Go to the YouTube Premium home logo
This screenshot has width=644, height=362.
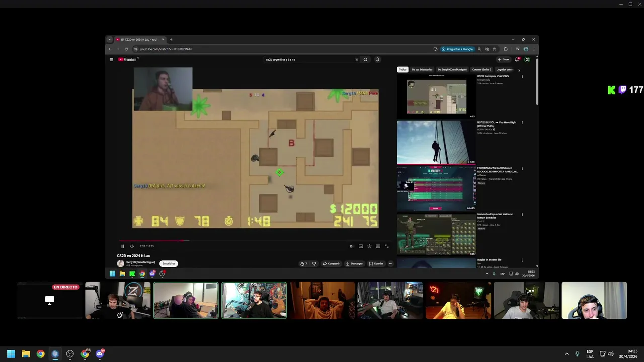click(128, 59)
